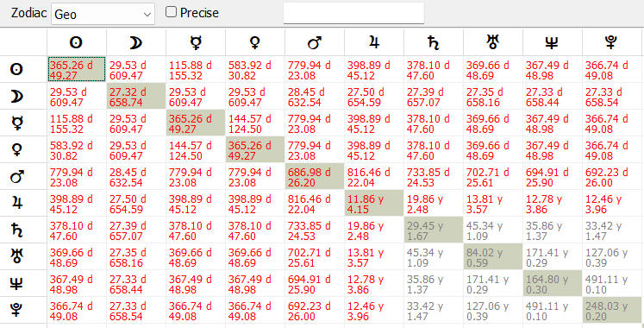Click the Neptune-Pluto 491.11 y cell

click(612, 283)
